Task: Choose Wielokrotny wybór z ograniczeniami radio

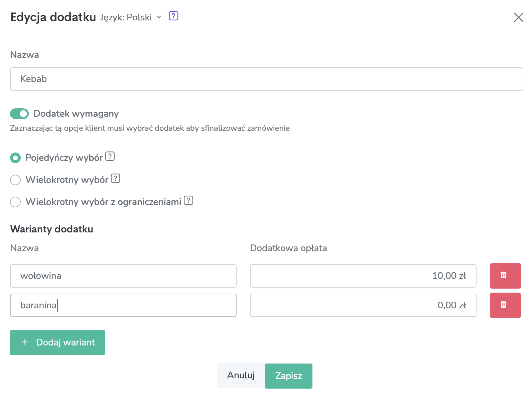Action: click(x=15, y=202)
